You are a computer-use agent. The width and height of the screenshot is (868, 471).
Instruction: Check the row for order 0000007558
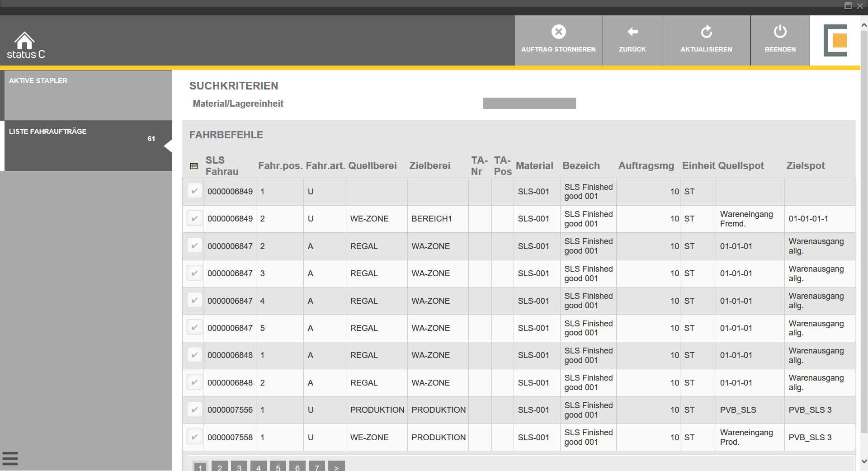click(194, 437)
